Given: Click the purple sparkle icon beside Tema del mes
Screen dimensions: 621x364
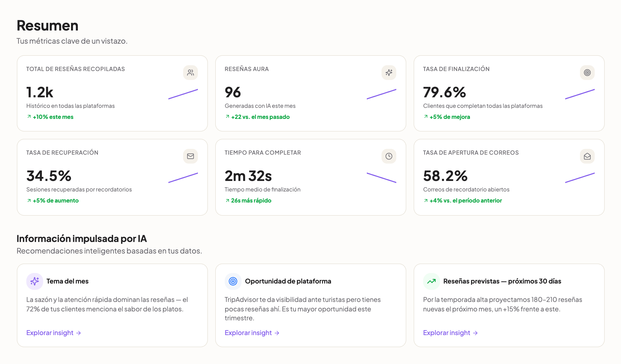Looking at the screenshot, I should point(35,281).
